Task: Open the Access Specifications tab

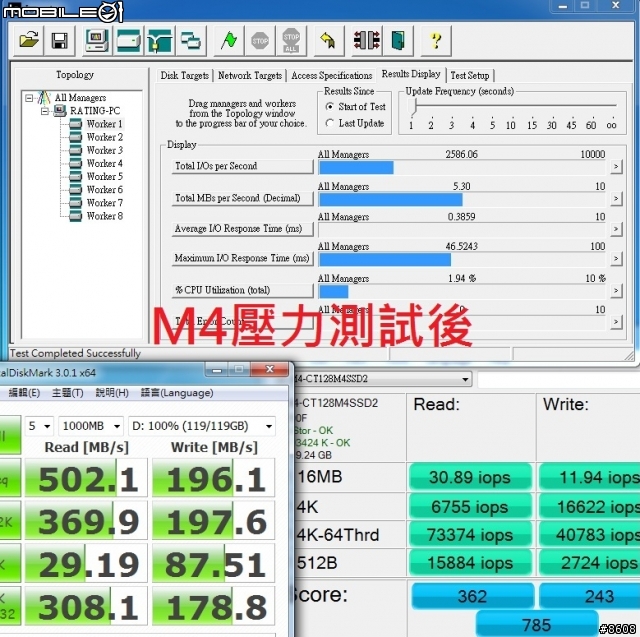Action: (331, 76)
